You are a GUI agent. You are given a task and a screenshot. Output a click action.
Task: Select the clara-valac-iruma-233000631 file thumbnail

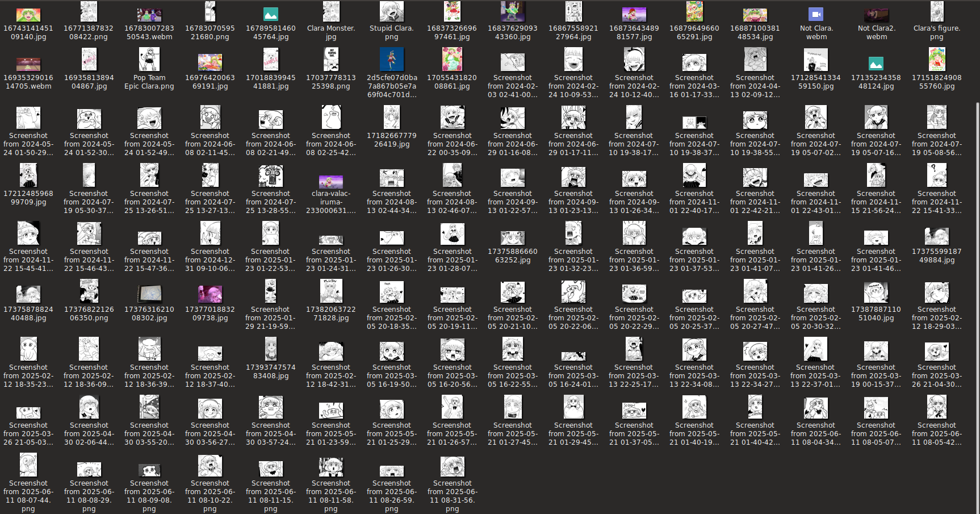(x=331, y=182)
